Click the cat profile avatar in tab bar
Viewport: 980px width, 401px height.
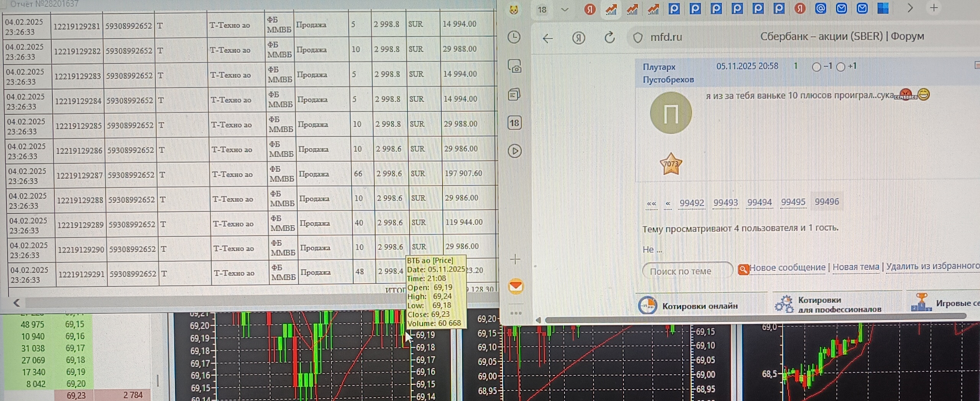click(514, 10)
